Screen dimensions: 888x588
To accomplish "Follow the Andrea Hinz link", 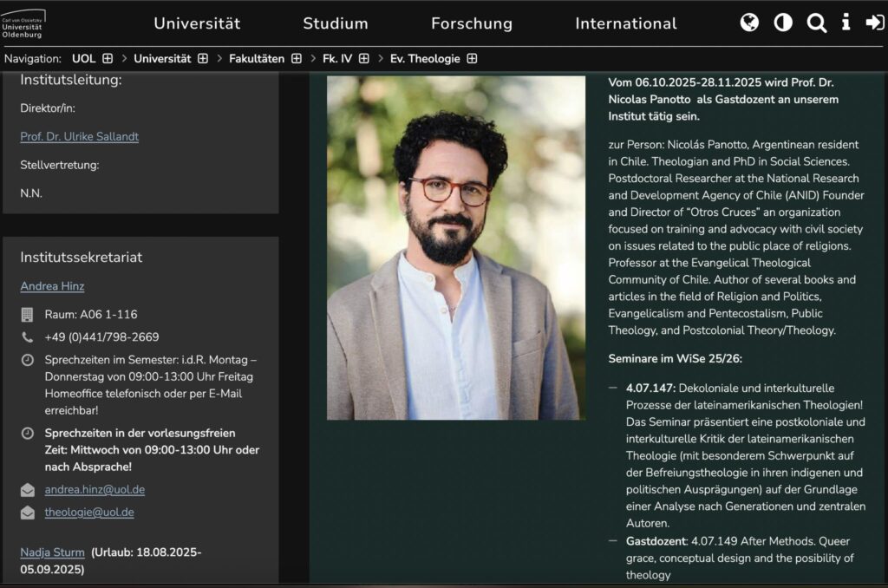I will tap(52, 286).
